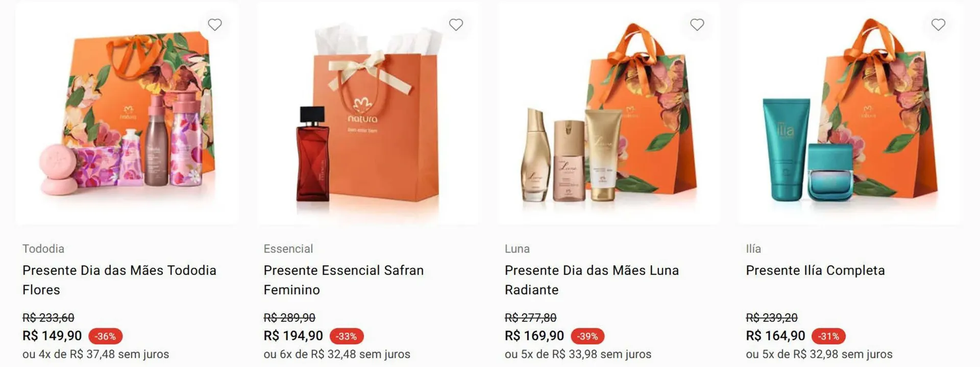Open the Luna Radiante product image

609,113
